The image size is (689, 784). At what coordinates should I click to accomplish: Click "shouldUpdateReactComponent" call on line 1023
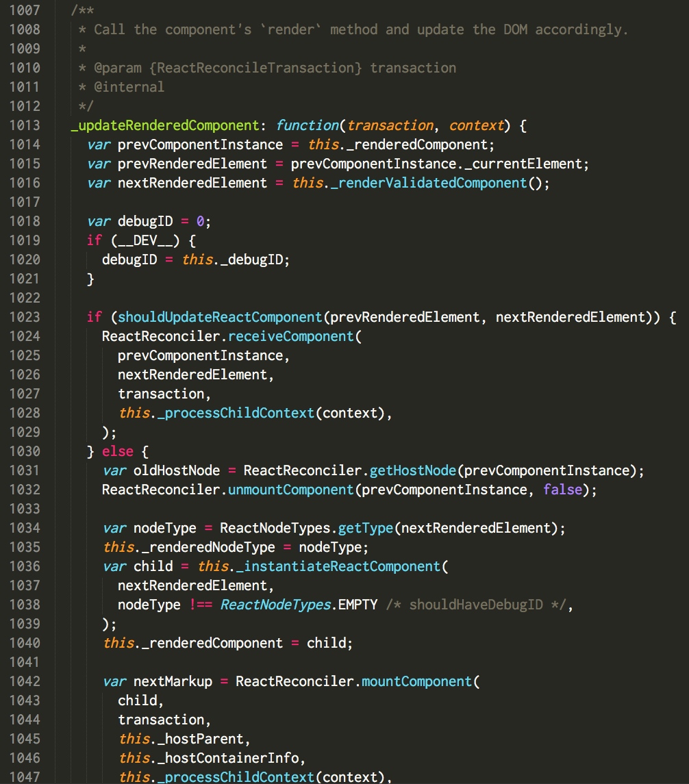pos(220,317)
